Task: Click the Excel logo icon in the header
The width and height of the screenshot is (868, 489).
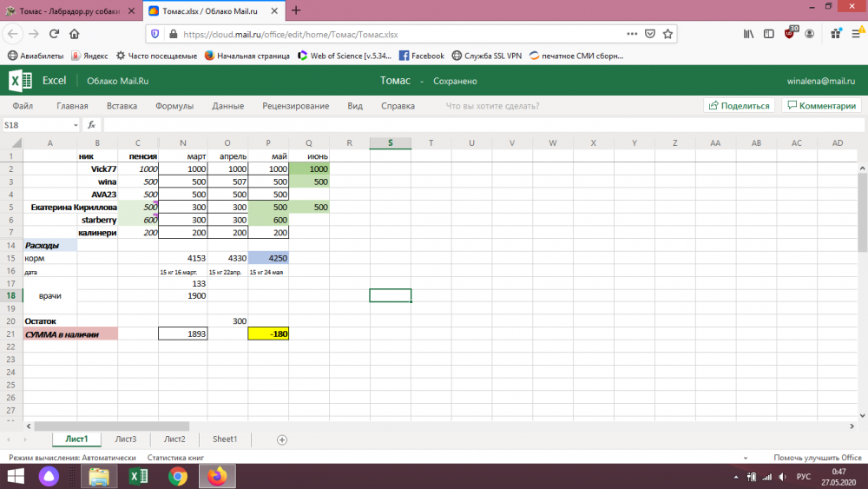Action: [x=20, y=81]
